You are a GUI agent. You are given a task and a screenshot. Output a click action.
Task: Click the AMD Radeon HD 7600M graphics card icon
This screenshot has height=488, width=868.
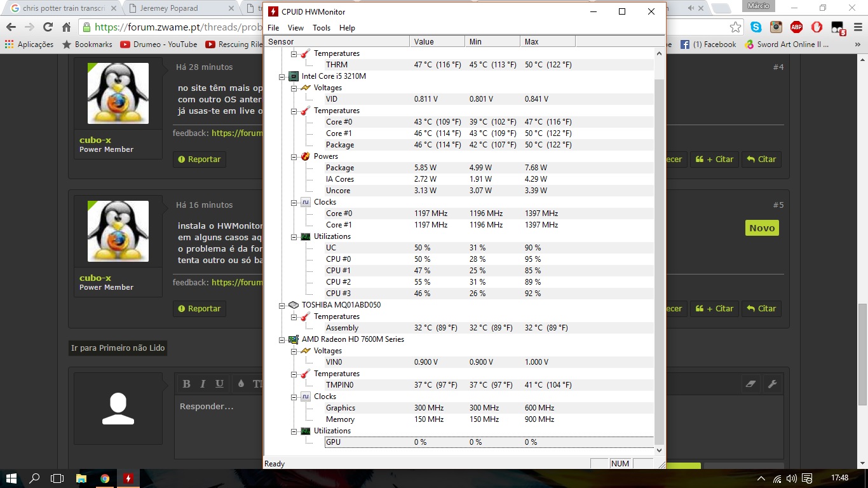tap(294, 339)
